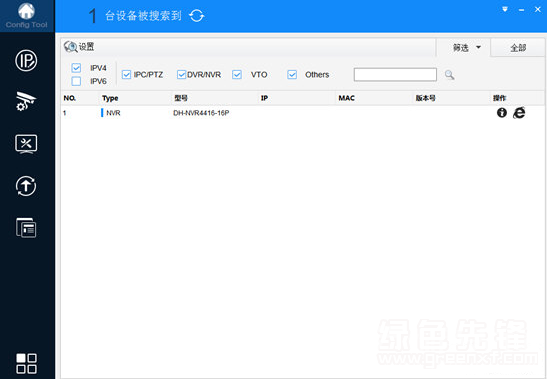Open the system settings monitor-with-tools icon
This screenshot has height=379, width=547.
click(26, 143)
